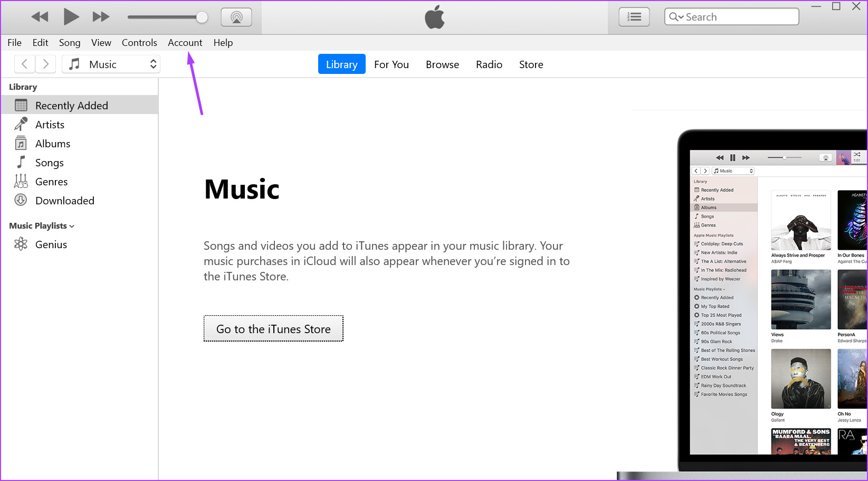Screen dimensions: 868x481
Task: Skip to the next track
Action: coord(101,17)
